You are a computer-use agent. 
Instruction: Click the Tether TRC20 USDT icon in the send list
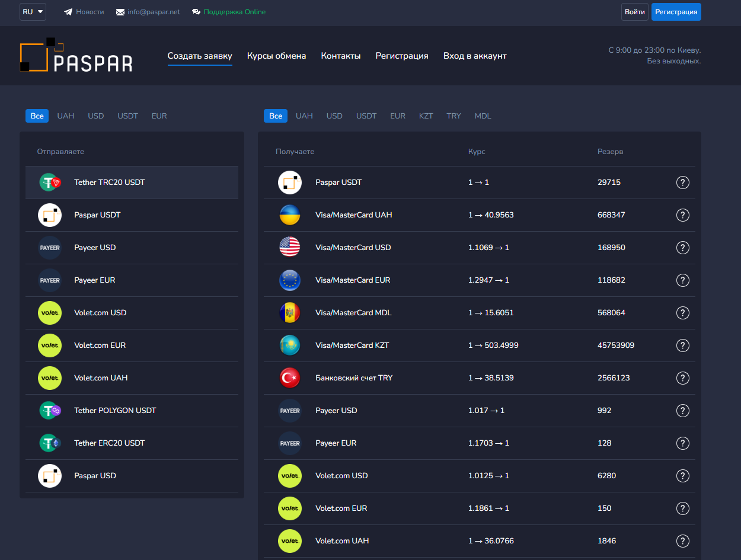[x=50, y=183]
